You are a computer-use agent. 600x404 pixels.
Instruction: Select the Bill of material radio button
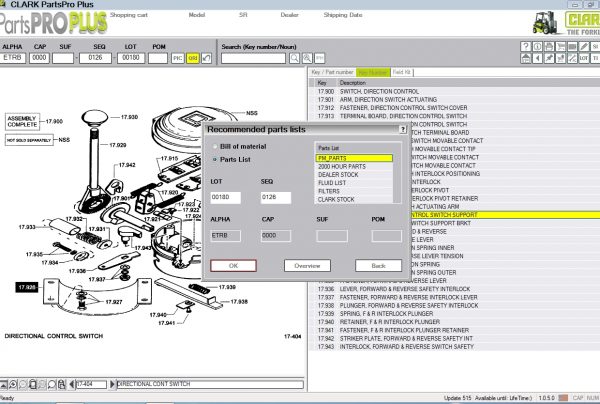click(215, 147)
